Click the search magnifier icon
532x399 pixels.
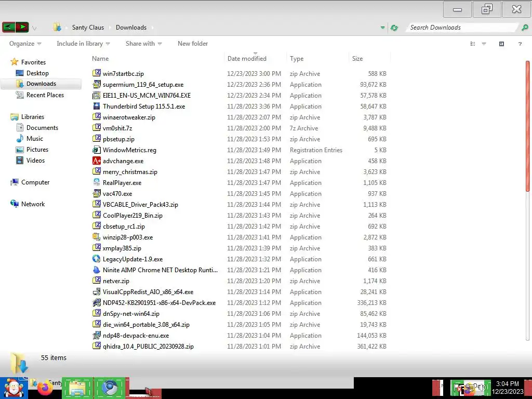click(x=525, y=28)
